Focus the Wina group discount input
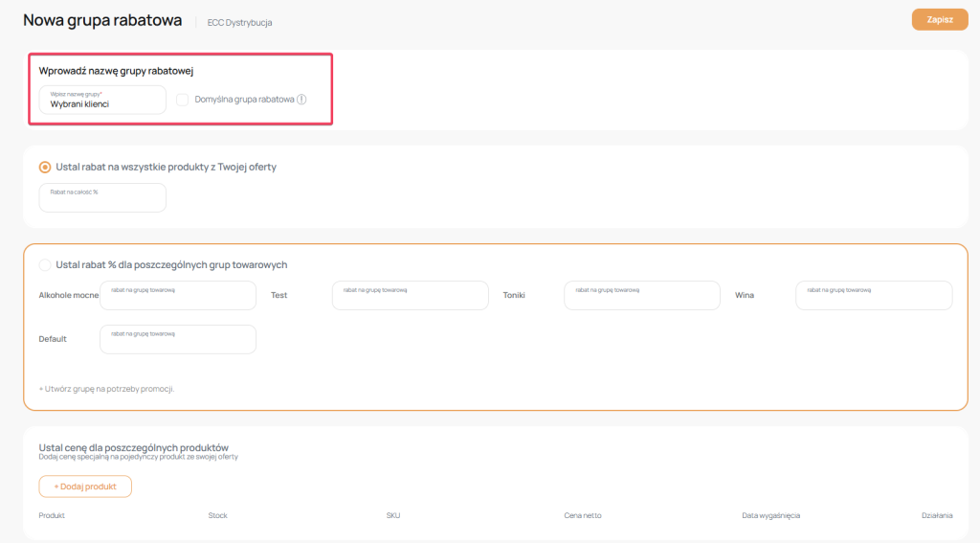980x543 pixels. (874, 296)
